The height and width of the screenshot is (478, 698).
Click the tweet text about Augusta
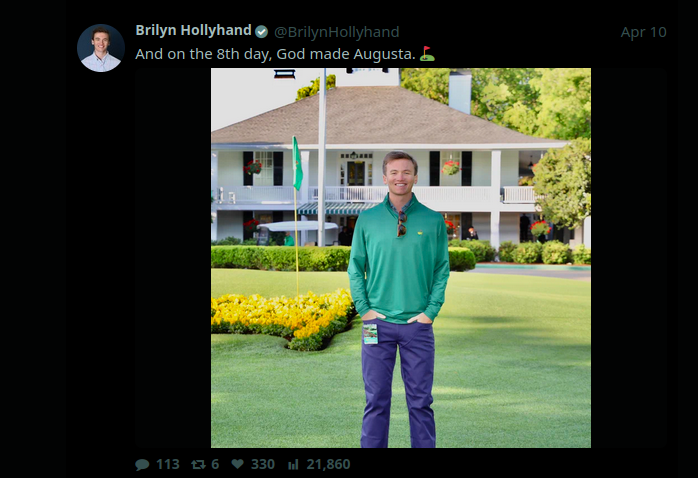click(x=275, y=54)
